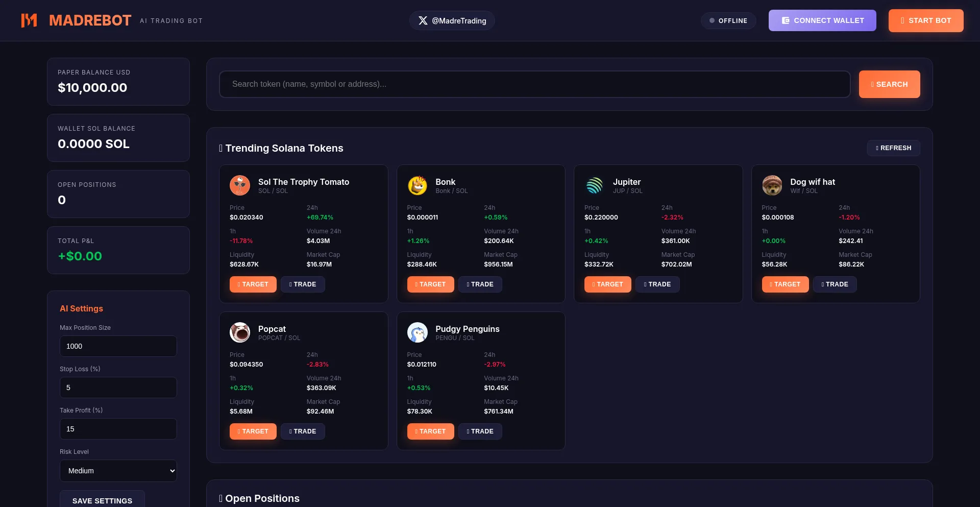980x507 pixels.
Task: Open the @MadreTrading X profile link
Action: [452, 20]
